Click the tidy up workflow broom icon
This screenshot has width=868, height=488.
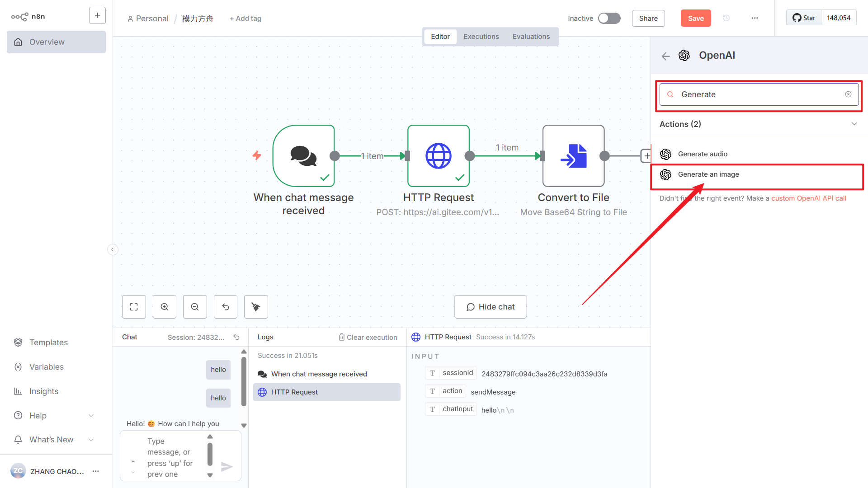(256, 307)
